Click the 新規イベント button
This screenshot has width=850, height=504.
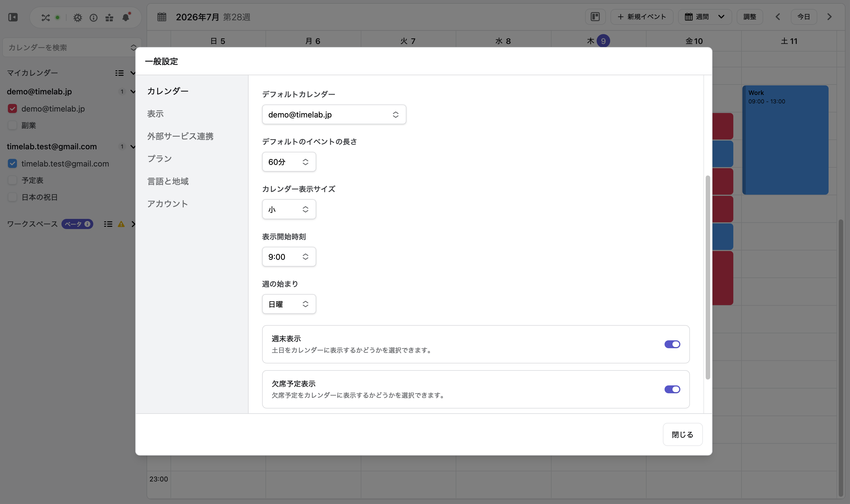641,17
